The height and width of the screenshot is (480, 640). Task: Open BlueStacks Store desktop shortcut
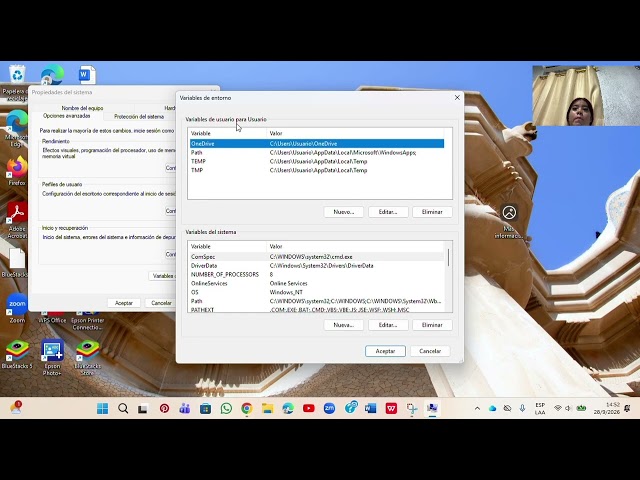click(x=87, y=357)
